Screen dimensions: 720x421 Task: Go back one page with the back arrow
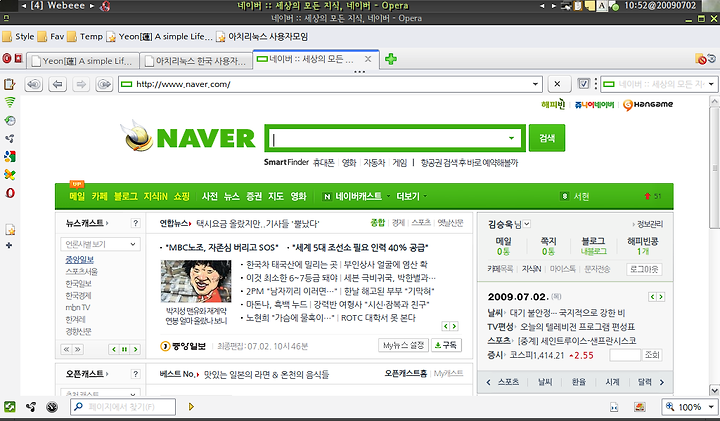(57, 84)
